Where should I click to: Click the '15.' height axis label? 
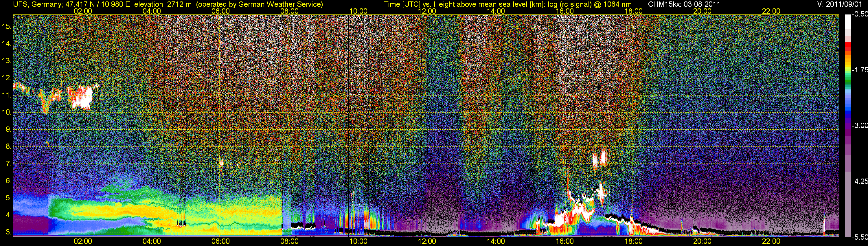pos(7,27)
